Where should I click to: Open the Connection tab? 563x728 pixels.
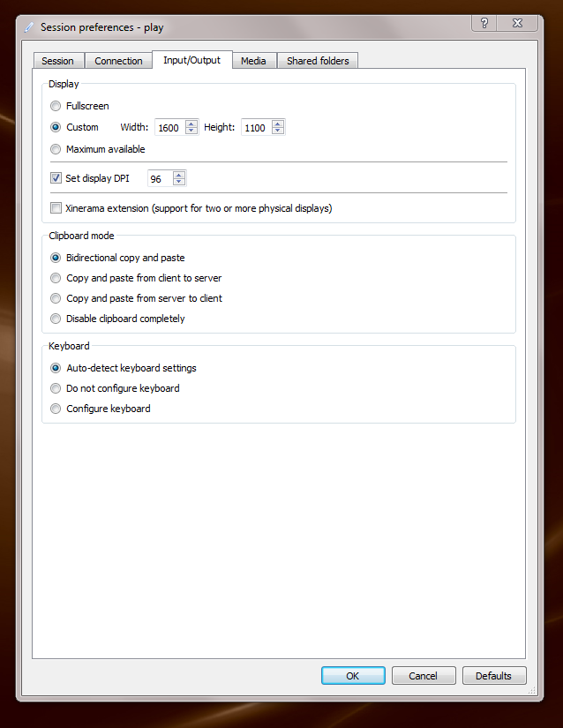tap(118, 61)
